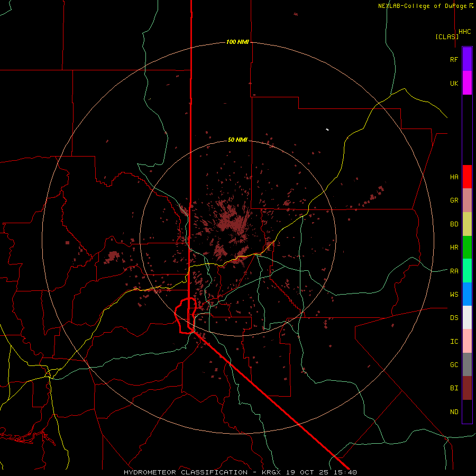Viewport: 476px width, 476px height.
Task: Select the GC gray legend swatch
Action: click(467, 364)
